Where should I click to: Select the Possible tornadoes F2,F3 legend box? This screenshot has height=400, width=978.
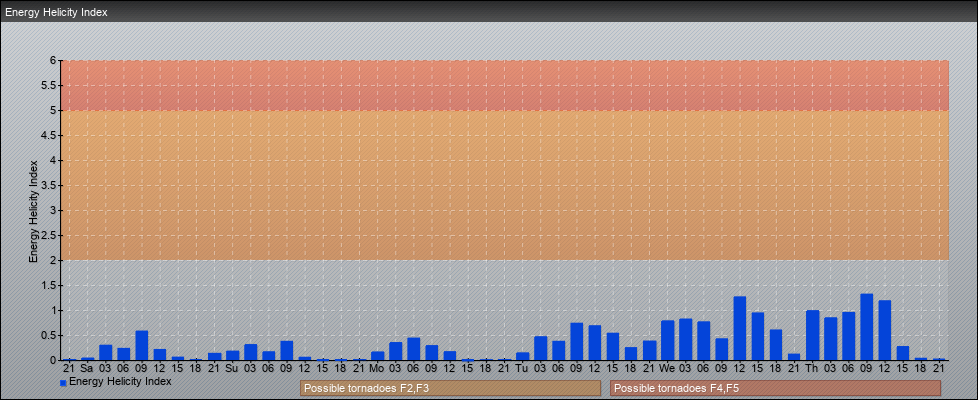450,388
